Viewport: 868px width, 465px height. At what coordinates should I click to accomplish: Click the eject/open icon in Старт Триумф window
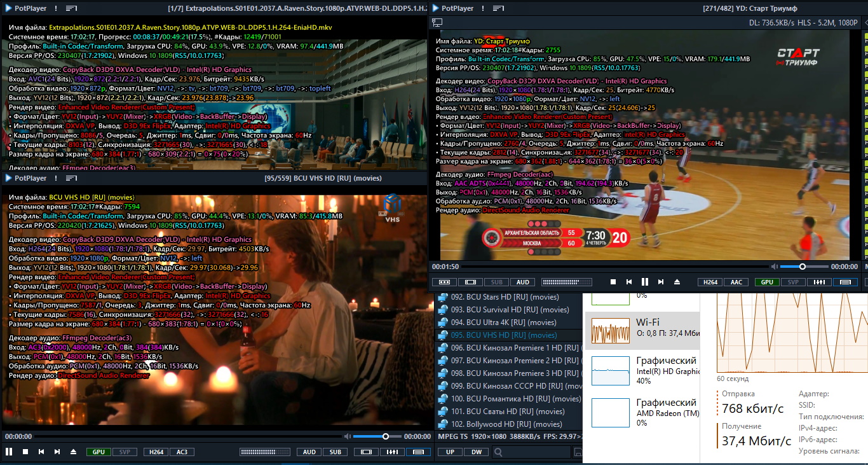tap(677, 282)
